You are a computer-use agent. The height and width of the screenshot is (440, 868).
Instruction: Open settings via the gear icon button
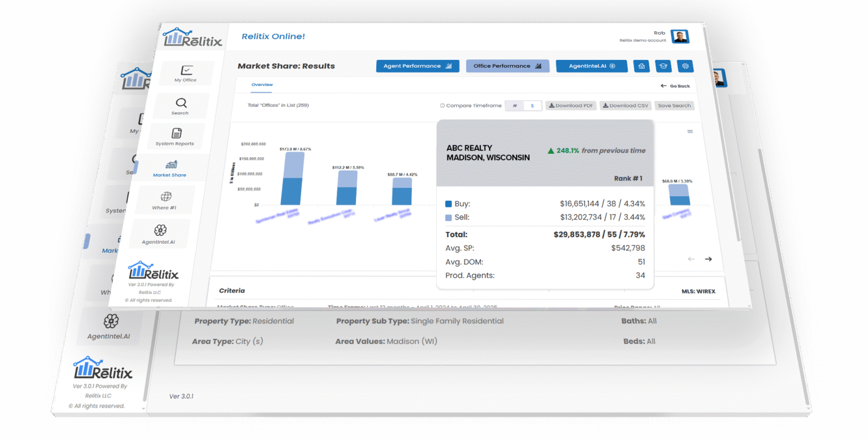(x=685, y=66)
